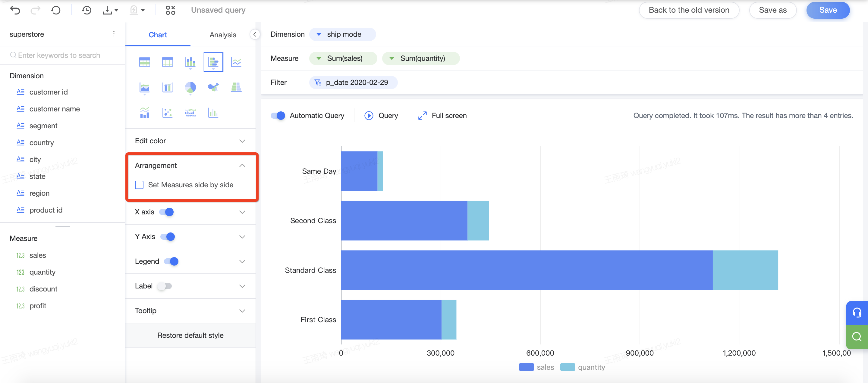Select the combined line and bar chart type
Viewport: 868px width, 383px height.
(x=145, y=113)
